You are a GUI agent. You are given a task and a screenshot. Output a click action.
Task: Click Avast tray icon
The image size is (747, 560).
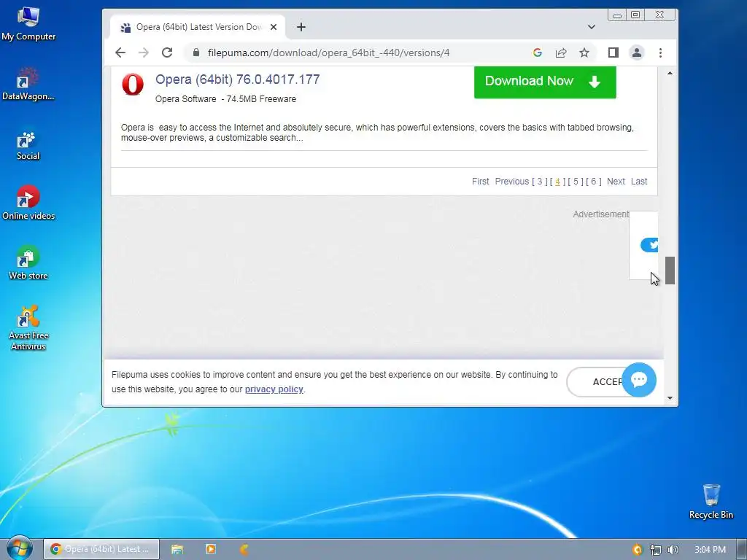(637, 550)
